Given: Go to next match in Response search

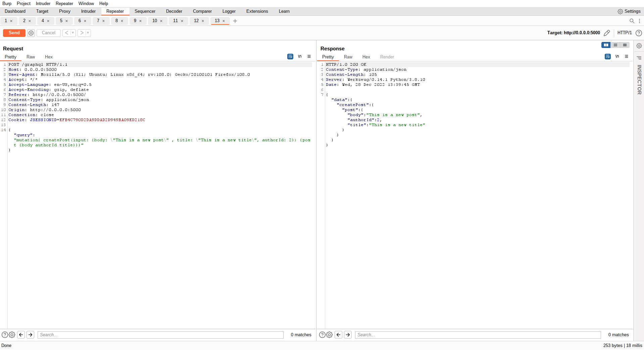Looking at the screenshot, I should pos(348,335).
